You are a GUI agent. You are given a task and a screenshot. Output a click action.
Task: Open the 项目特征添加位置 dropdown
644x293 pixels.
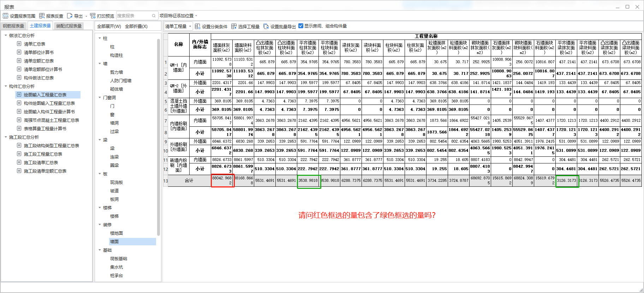click(178, 16)
